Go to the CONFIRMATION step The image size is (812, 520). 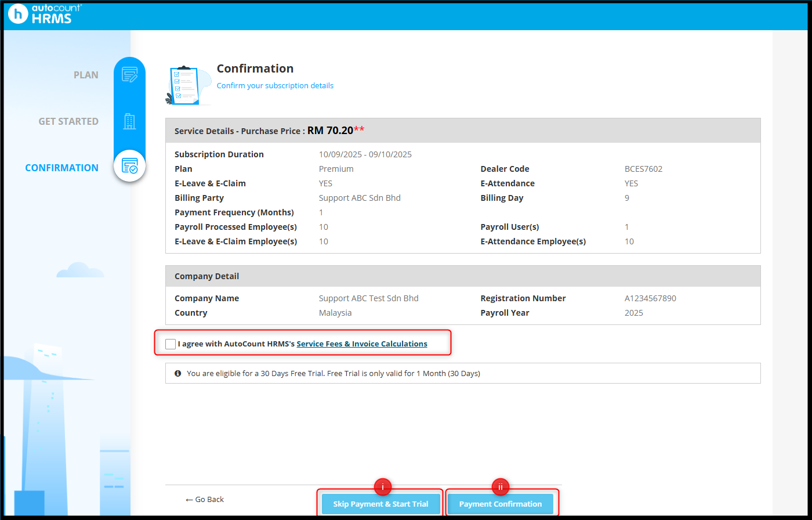coord(61,168)
